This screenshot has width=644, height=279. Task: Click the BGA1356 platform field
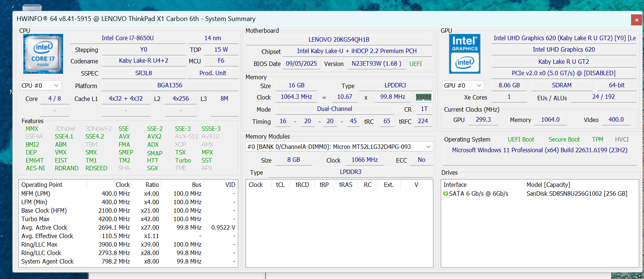pyautogui.click(x=170, y=85)
